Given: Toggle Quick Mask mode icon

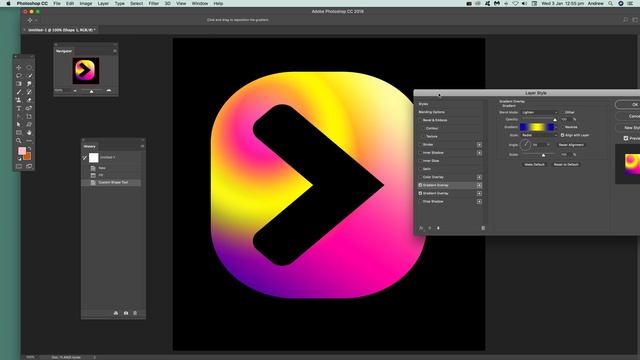Looking at the screenshot, I should [x=19, y=166].
